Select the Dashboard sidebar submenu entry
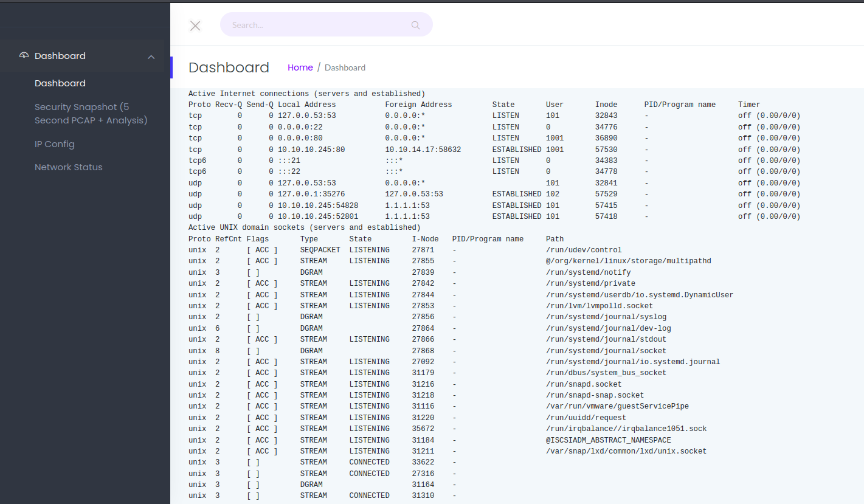The image size is (864, 504). (60, 83)
